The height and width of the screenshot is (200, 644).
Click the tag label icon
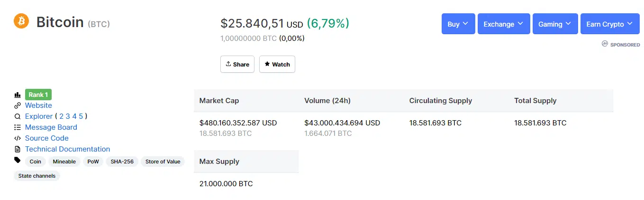pos(18,160)
